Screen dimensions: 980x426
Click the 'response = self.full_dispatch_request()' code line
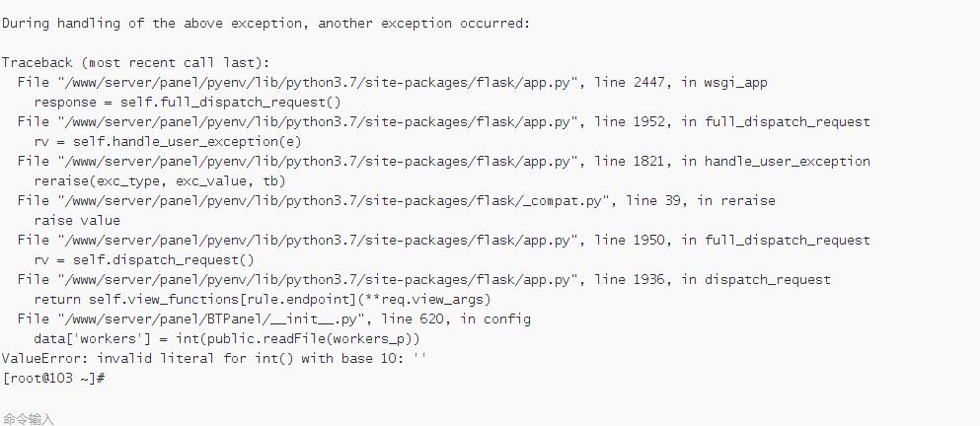click(188, 103)
